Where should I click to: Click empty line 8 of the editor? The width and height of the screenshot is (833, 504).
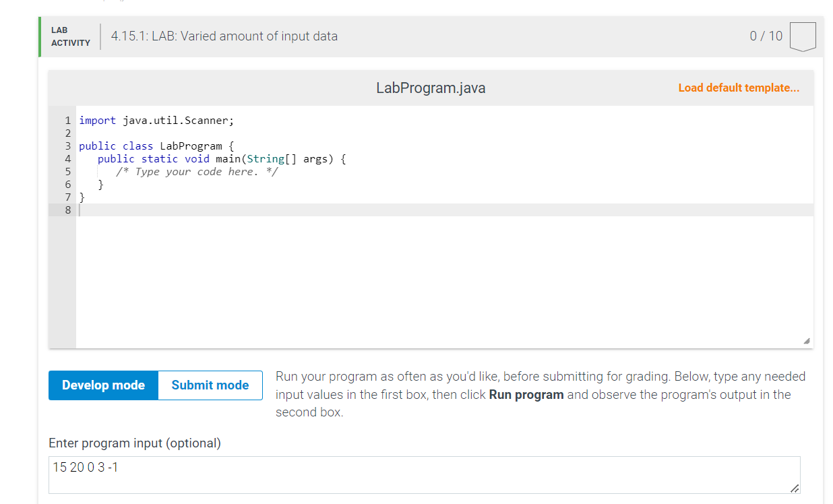(202, 210)
